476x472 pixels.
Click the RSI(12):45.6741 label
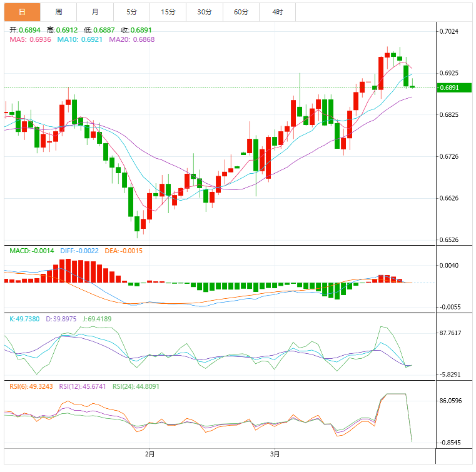click(x=83, y=386)
